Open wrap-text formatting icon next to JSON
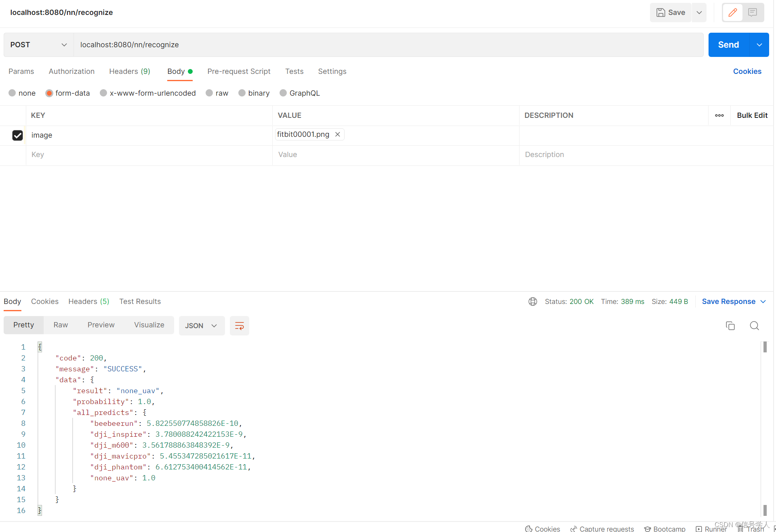This screenshot has width=776, height=532. [x=239, y=326]
